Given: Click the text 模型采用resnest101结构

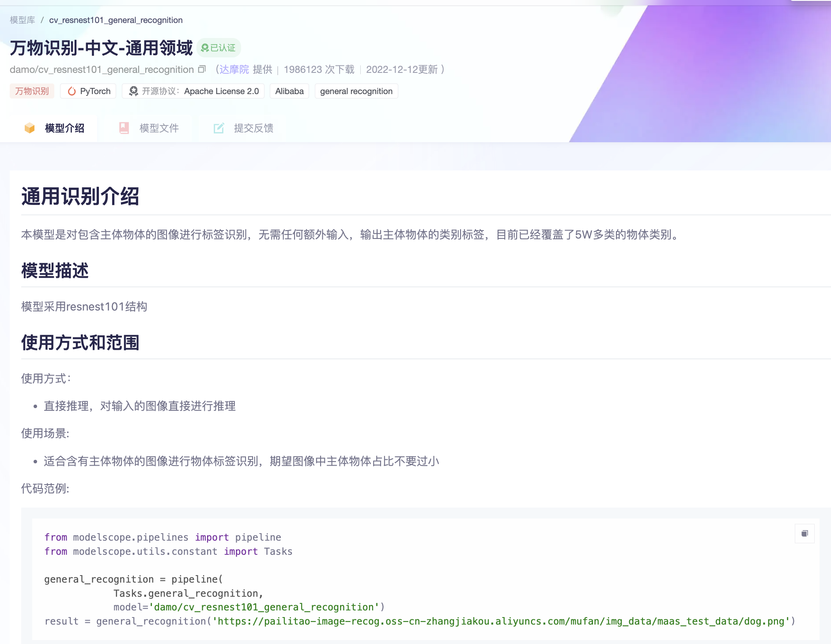Looking at the screenshot, I should click(84, 307).
